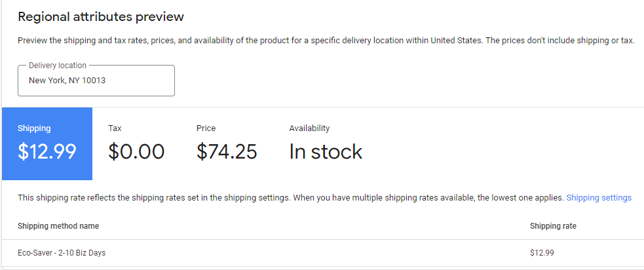Click the New York, NY 10013 text
Image resolution: width=644 pixels, height=270 pixels.
click(67, 81)
